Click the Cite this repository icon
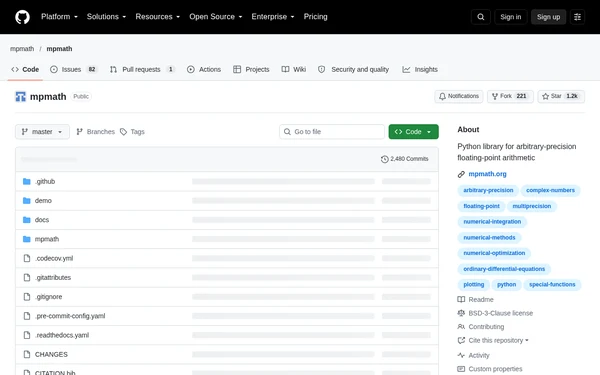The height and width of the screenshot is (375, 600). point(461,340)
